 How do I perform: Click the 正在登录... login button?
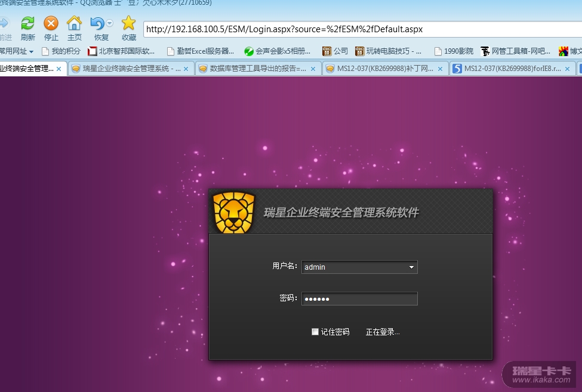tap(383, 332)
